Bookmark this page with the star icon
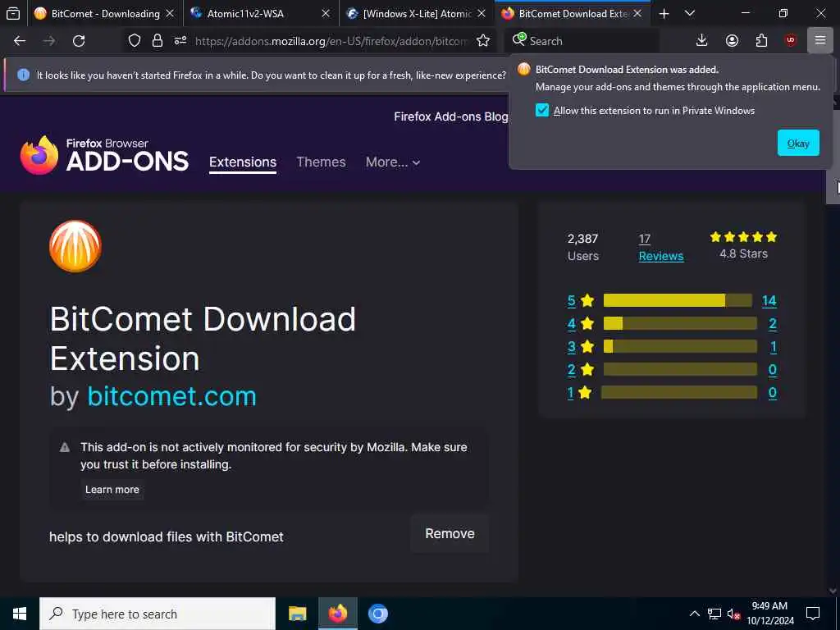This screenshot has height=630, width=840. tap(483, 41)
